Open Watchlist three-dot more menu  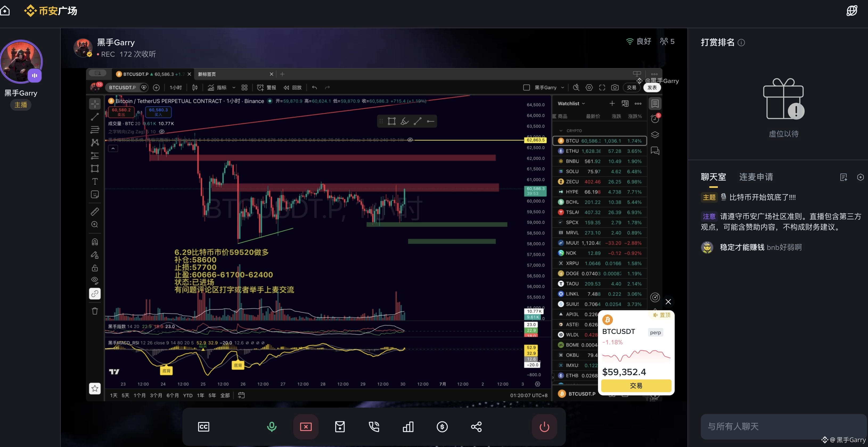coord(638,103)
